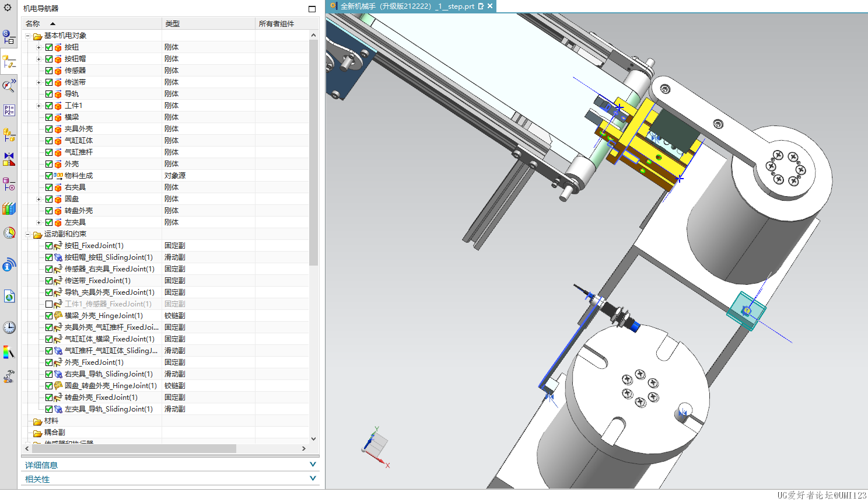
Task: Expand the 圆盘 node
Action: tap(39, 199)
